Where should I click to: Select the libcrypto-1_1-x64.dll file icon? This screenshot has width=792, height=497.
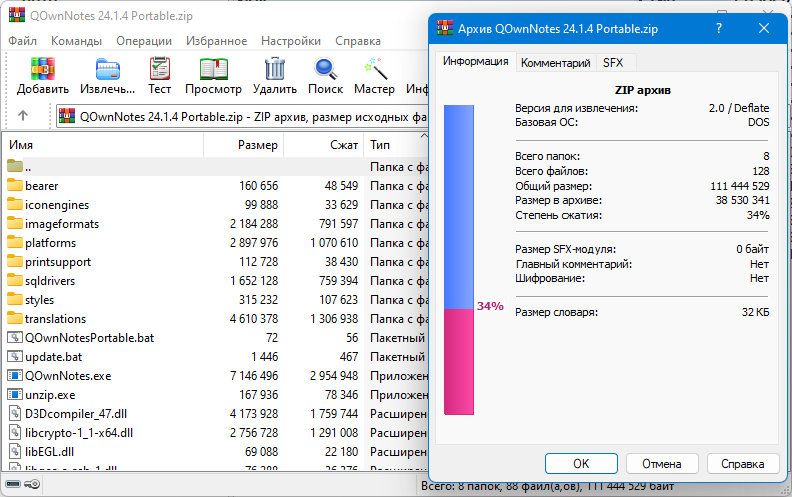point(15,432)
